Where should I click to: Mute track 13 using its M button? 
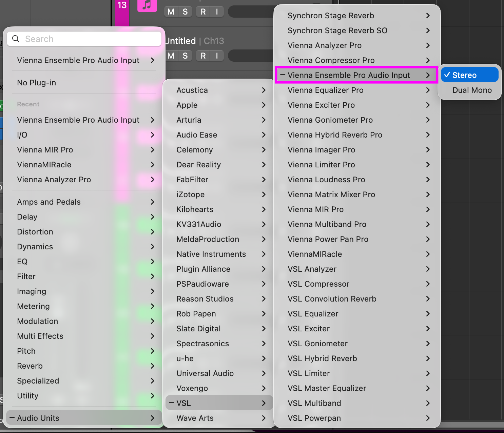(x=171, y=12)
